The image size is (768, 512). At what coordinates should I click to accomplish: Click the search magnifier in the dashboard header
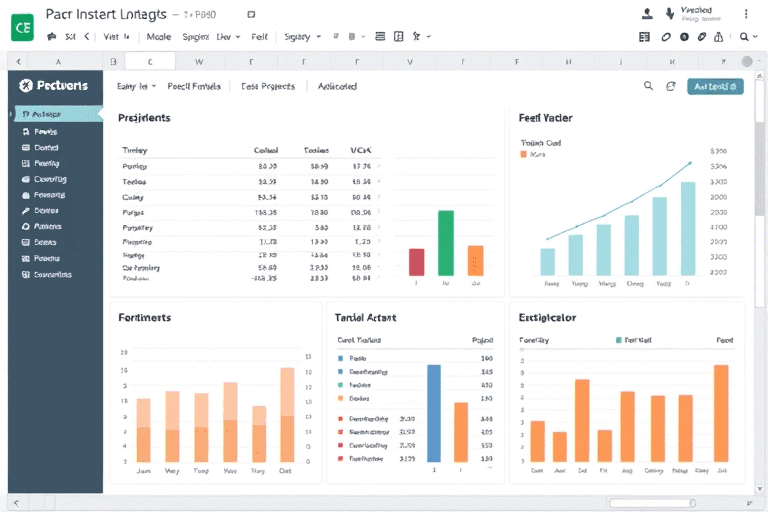(649, 87)
